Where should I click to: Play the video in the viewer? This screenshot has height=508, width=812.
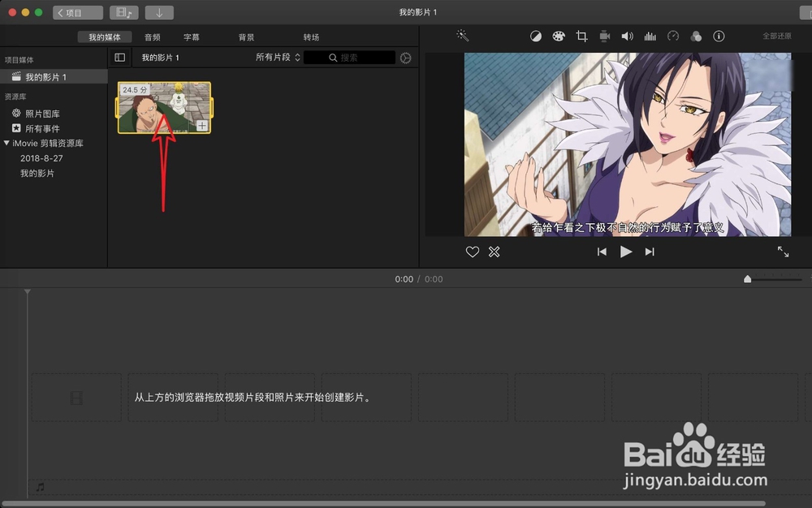[625, 252]
